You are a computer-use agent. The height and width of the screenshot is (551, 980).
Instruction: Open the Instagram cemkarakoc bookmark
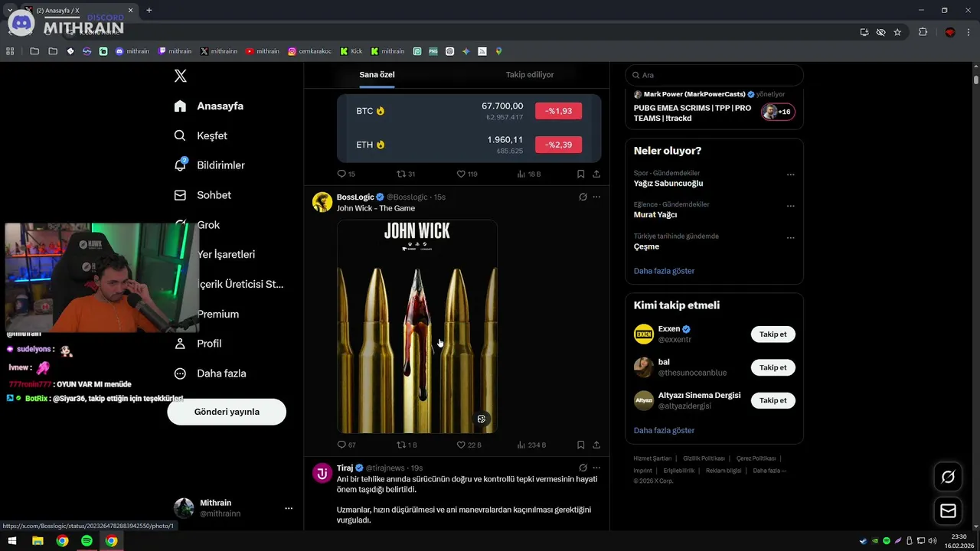pyautogui.click(x=310, y=51)
